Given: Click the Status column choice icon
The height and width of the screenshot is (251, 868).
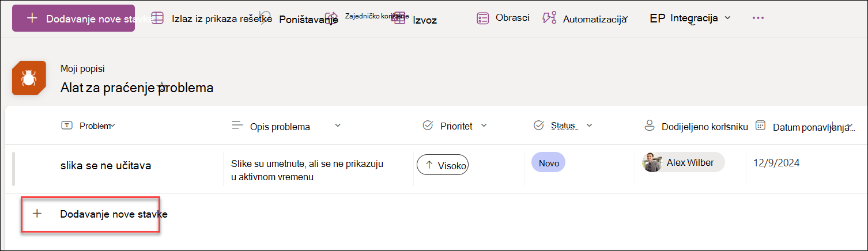Looking at the screenshot, I should coord(539,125).
